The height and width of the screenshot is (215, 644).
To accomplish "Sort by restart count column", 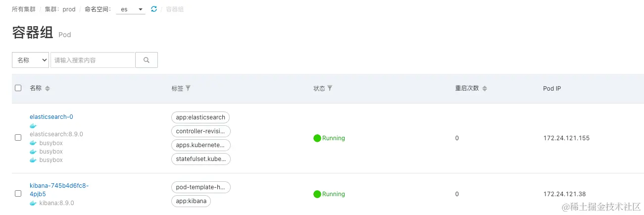I will coord(485,89).
